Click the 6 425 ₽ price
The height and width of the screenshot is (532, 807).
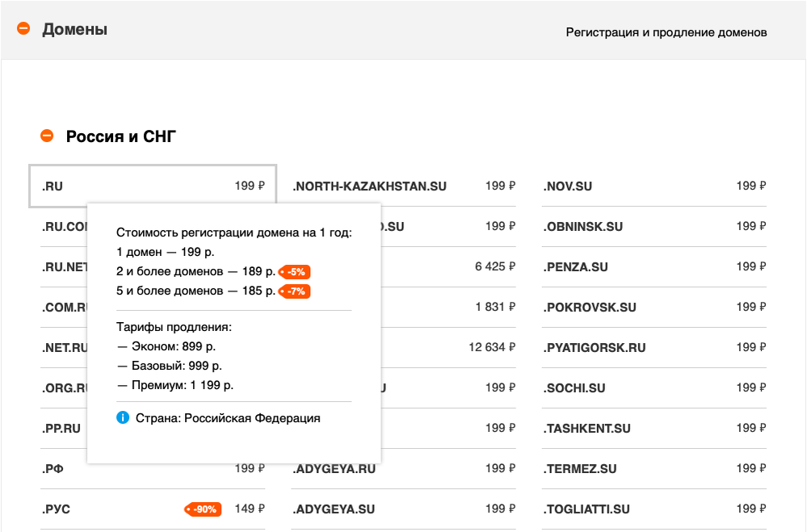[x=494, y=266]
